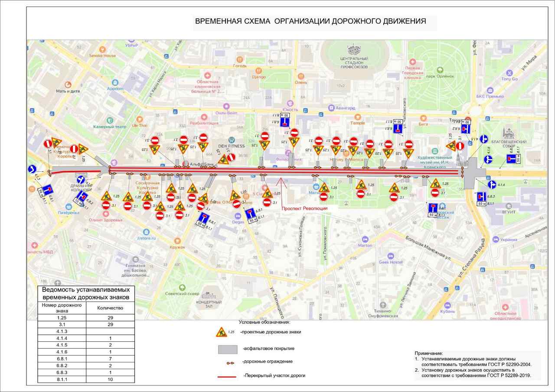Click the table header Количество
This screenshot has height=392, width=555.
click(110, 308)
